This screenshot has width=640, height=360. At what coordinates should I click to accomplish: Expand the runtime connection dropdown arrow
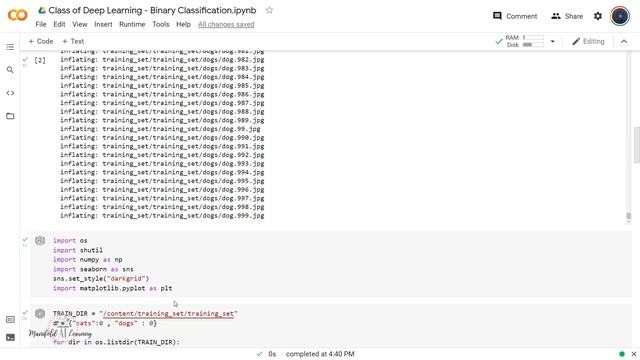553,41
